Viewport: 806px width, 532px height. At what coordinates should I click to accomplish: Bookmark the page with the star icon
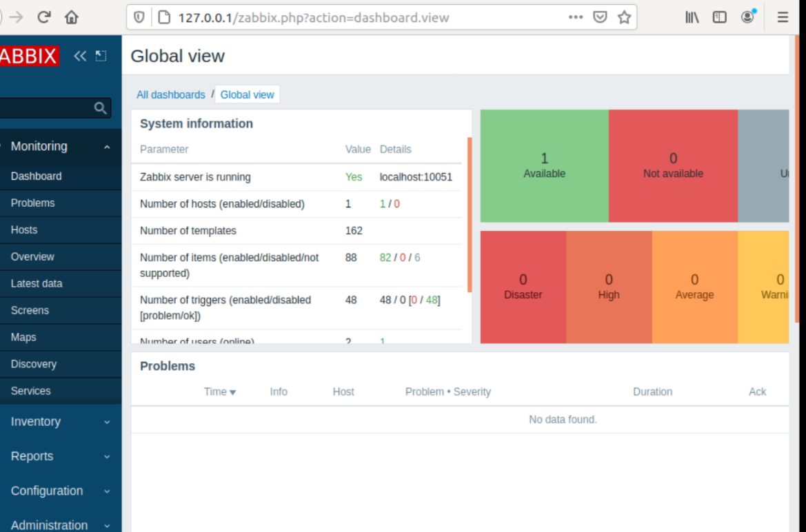pos(624,17)
